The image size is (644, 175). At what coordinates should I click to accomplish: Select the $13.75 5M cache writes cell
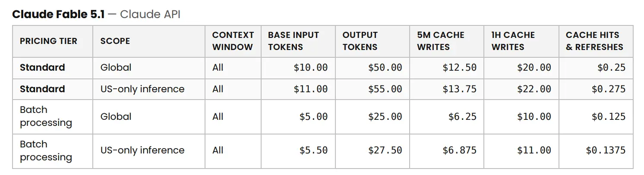460,89
